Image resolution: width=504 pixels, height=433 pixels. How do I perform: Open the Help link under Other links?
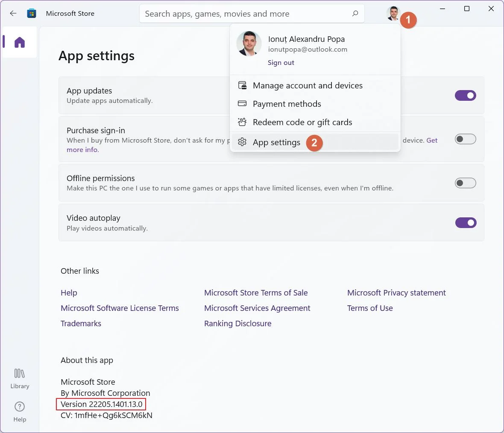69,293
